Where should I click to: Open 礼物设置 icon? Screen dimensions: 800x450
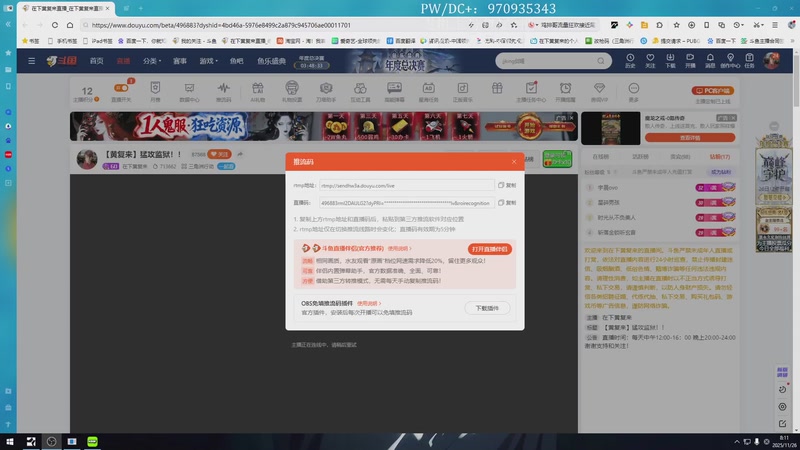click(292, 91)
